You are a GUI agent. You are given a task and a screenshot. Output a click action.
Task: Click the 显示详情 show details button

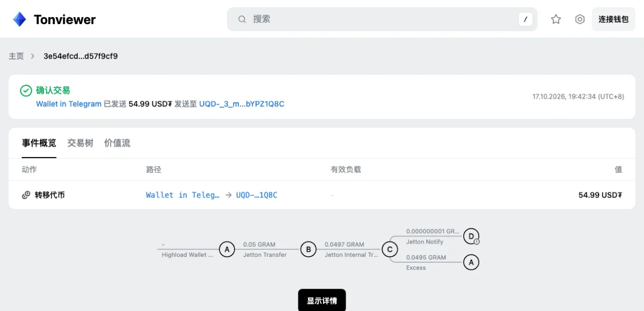point(322,301)
